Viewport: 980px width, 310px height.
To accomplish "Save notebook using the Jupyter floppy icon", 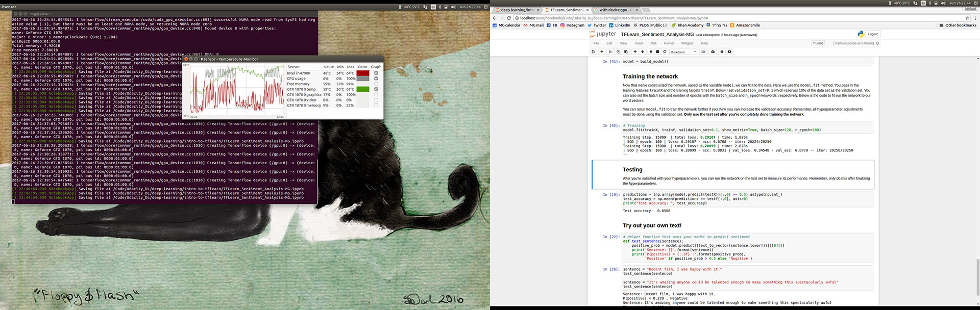I will [x=593, y=51].
